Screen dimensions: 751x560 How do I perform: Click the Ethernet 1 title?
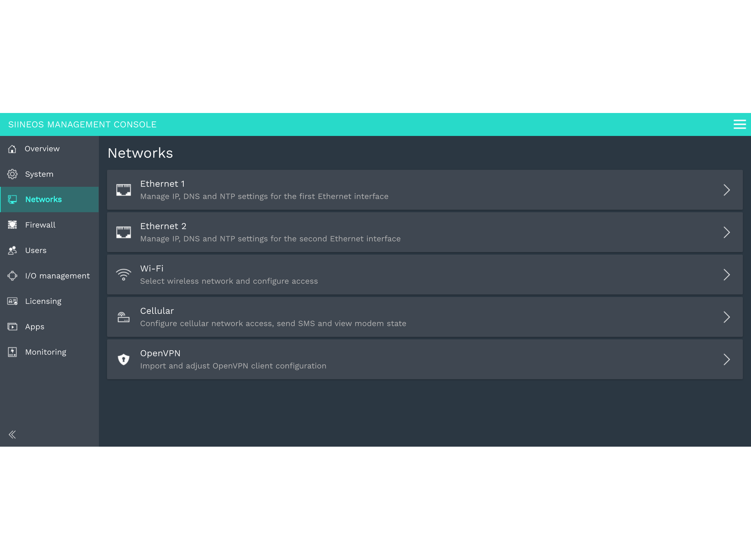(162, 184)
